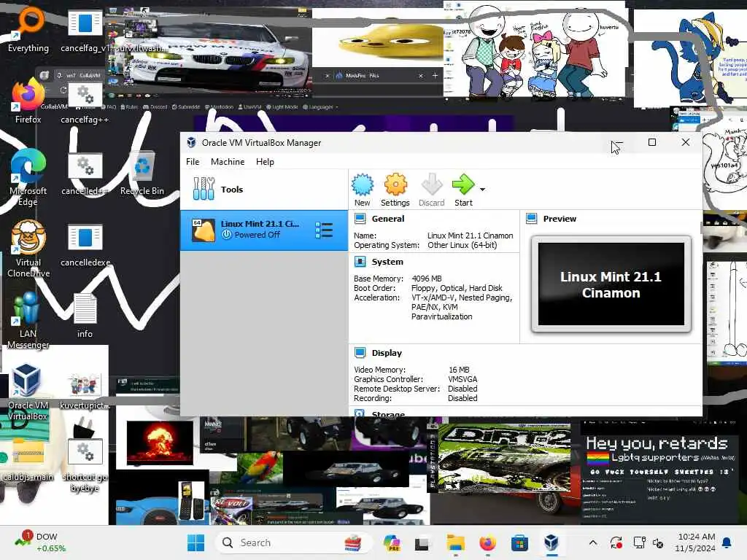Click the Recording "Disabled" value
Viewport: 747px width, 560px height.
coord(462,399)
